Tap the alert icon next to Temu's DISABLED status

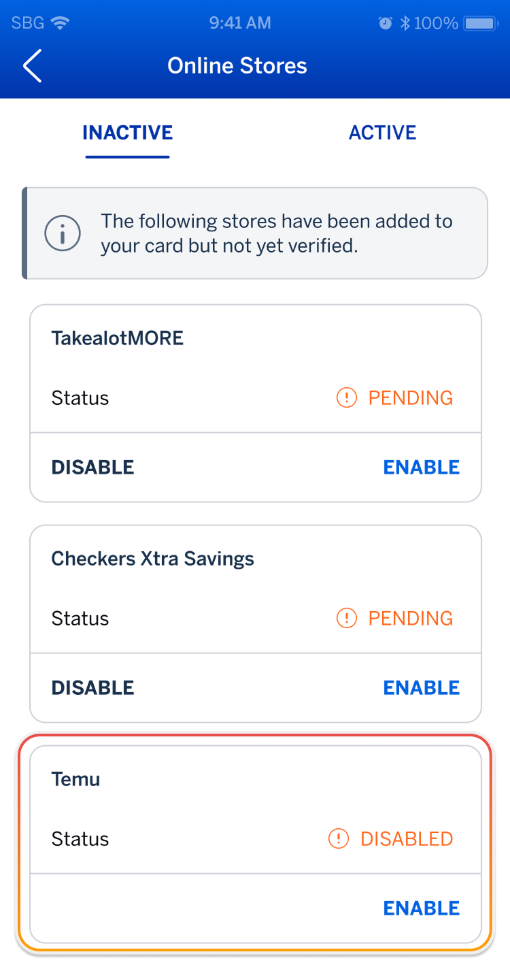(338, 838)
